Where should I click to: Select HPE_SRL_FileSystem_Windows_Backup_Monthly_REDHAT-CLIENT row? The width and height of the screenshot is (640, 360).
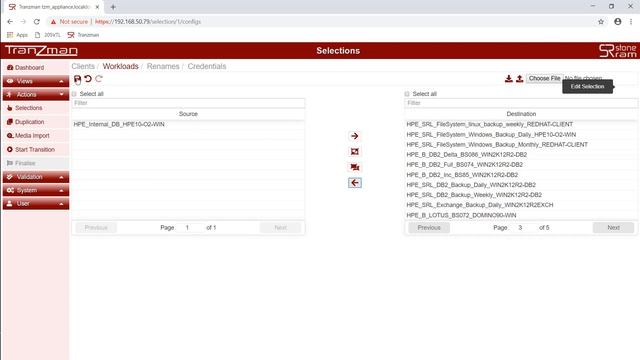click(521, 144)
